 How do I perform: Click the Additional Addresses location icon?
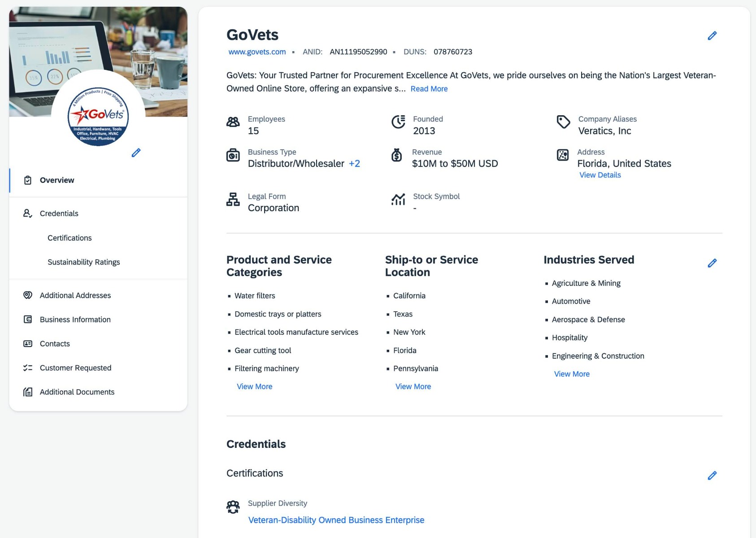click(28, 295)
